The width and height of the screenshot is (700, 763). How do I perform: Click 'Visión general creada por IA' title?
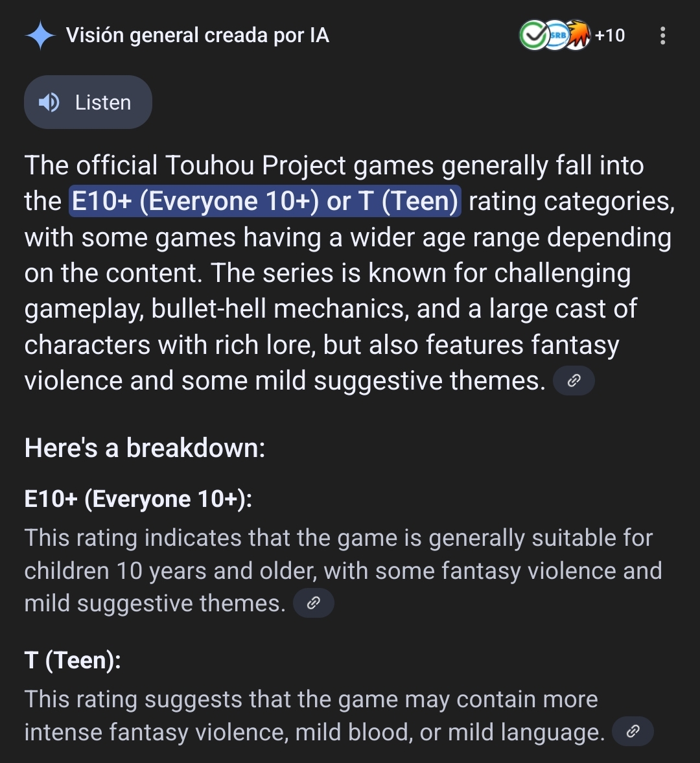(x=198, y=36)
